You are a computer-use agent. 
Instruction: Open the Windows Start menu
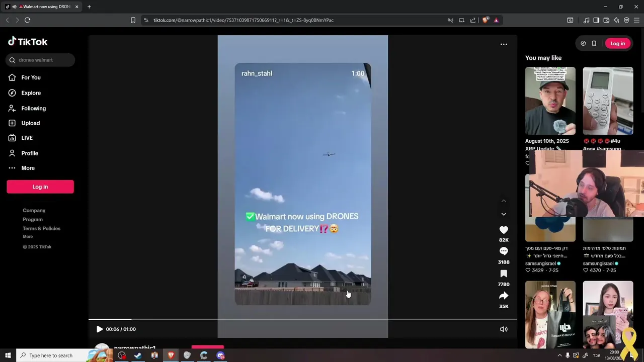[x=8, y=355]
